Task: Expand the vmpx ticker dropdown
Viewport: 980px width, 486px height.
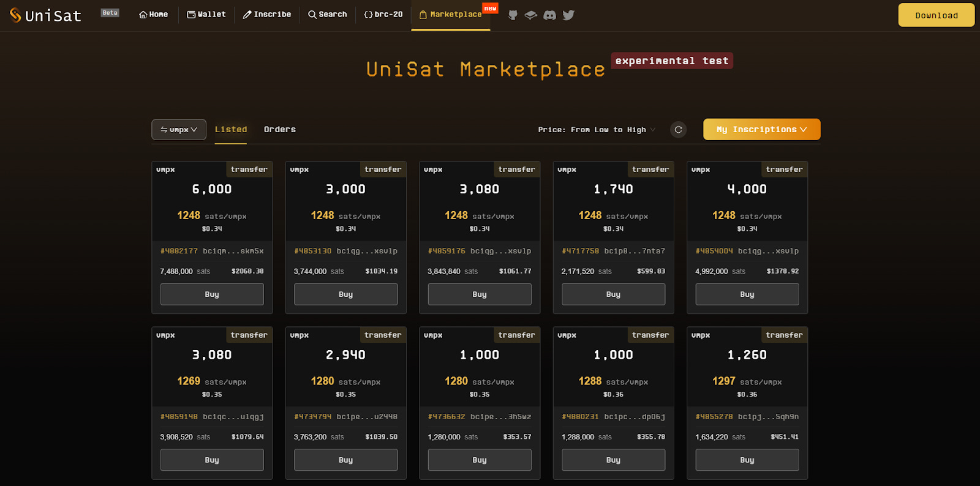Action: [x=179, y=130]
